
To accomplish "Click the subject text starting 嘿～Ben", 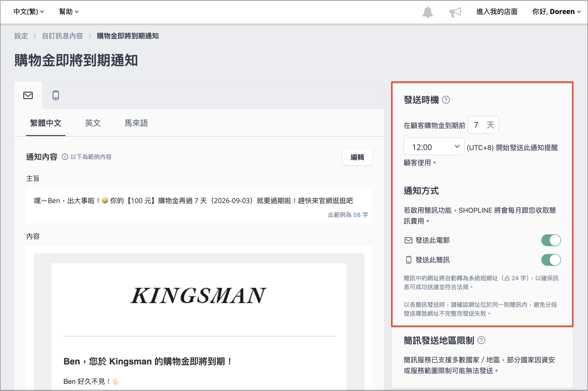I will pyautogui.click(x=193, y=201).
